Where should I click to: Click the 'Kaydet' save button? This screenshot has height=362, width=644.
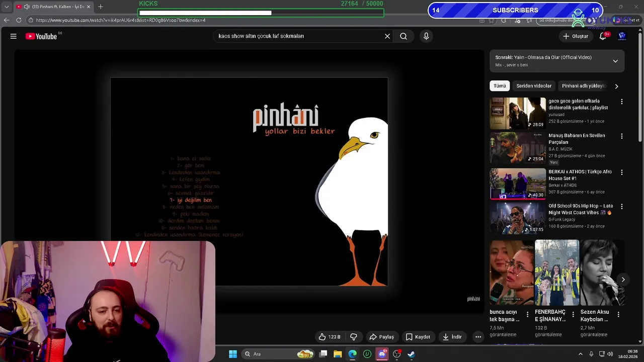point(418,337)
